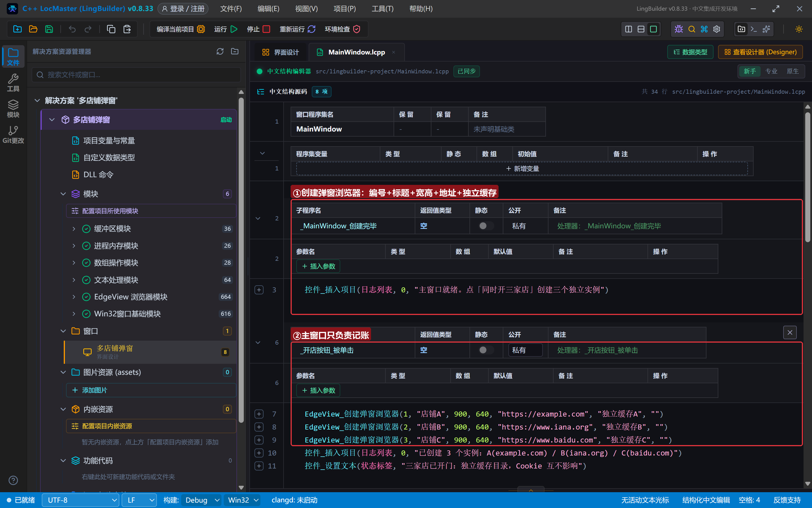Click the help question mark icon
The height and width of the screenshot is (508, 812).
13,480
